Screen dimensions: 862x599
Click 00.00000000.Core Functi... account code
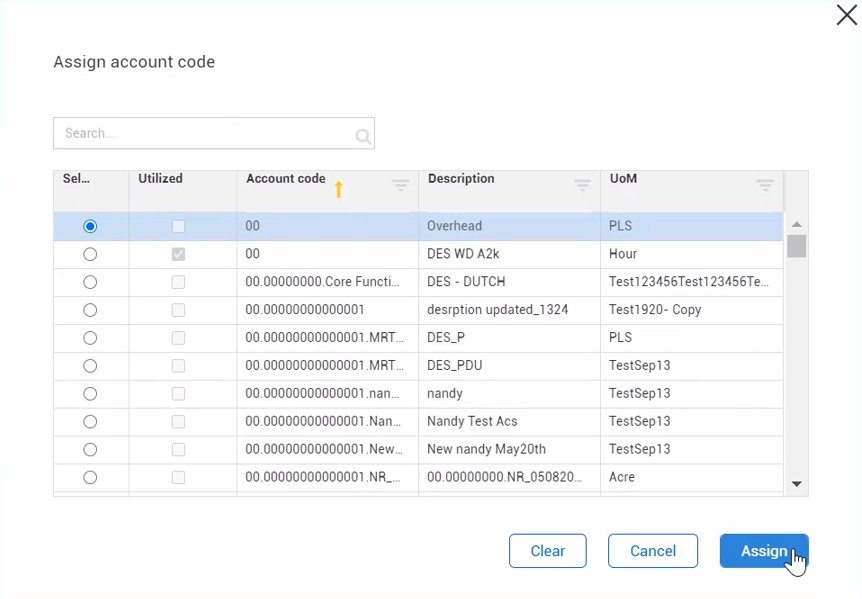pos(328,282)
